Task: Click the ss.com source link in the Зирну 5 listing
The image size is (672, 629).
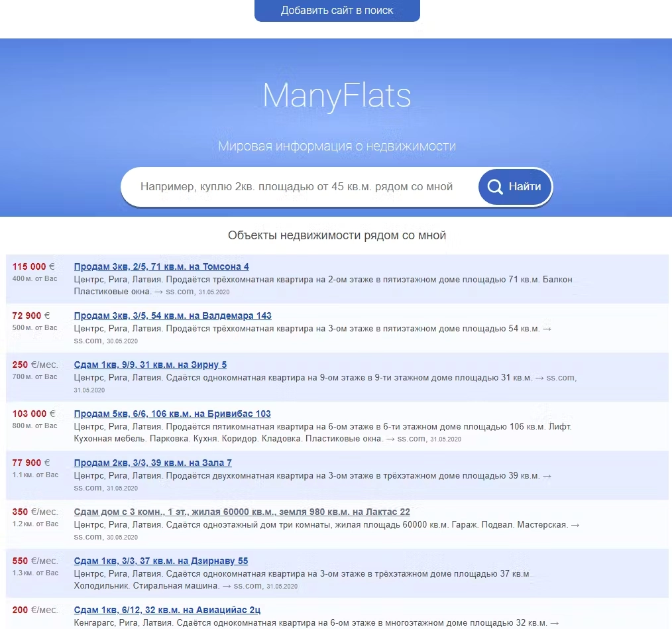Action: tap(559, 378)
